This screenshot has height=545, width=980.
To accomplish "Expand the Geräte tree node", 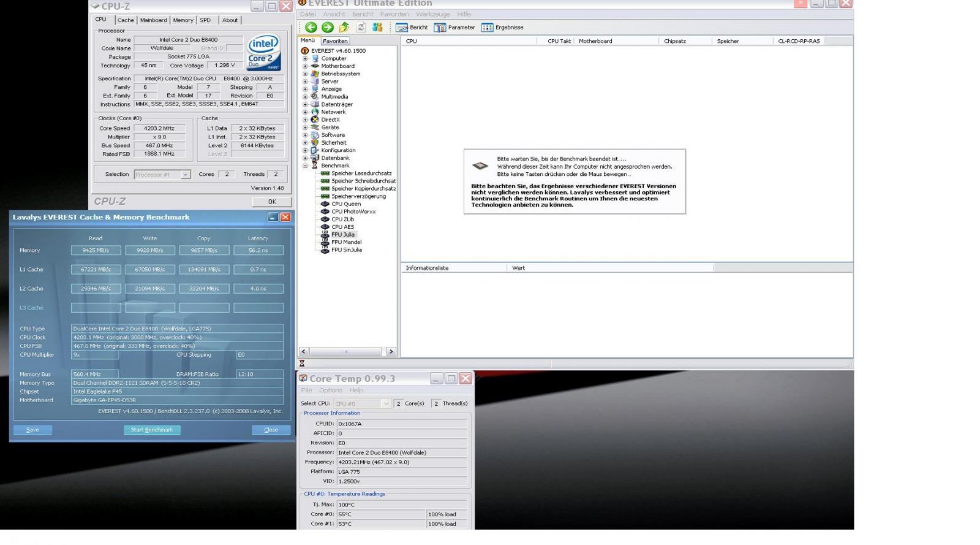I will [x=305, y=128].
